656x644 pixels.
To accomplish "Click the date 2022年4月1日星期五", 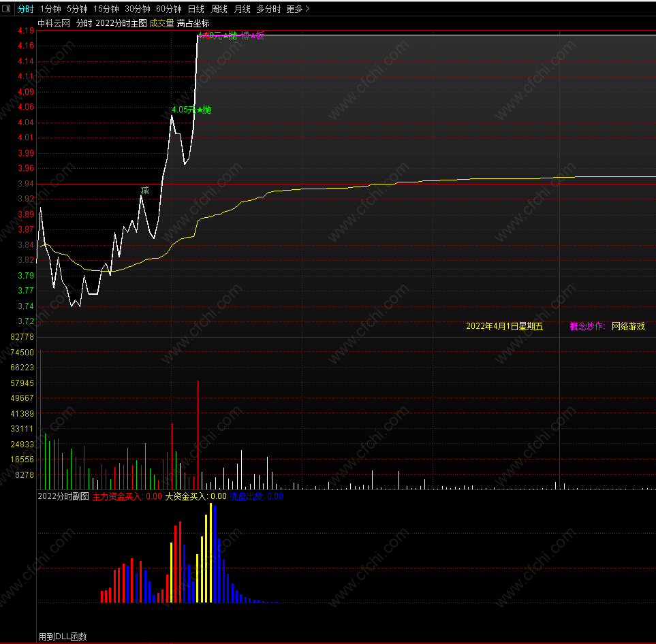I will tap(505, 326).
